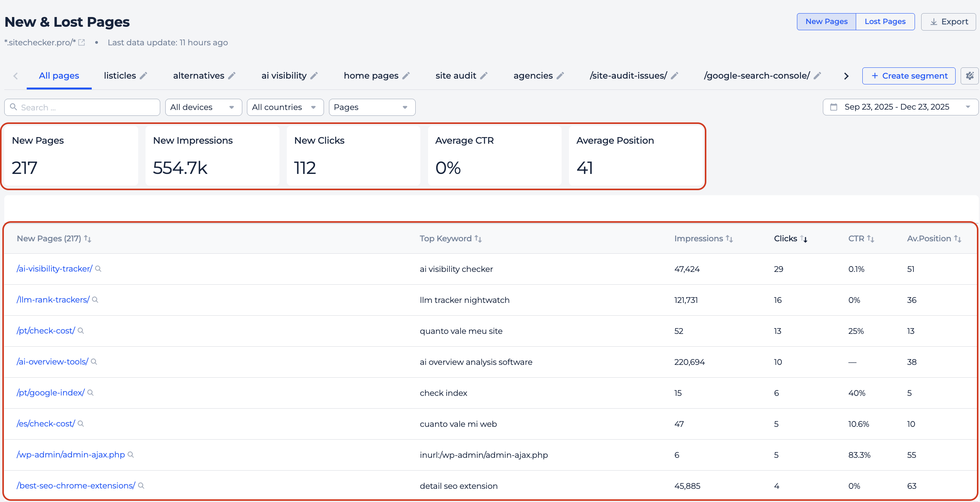Select the New Pages toggle button
This screenshot has width=980, height=502.
point(826,22)
